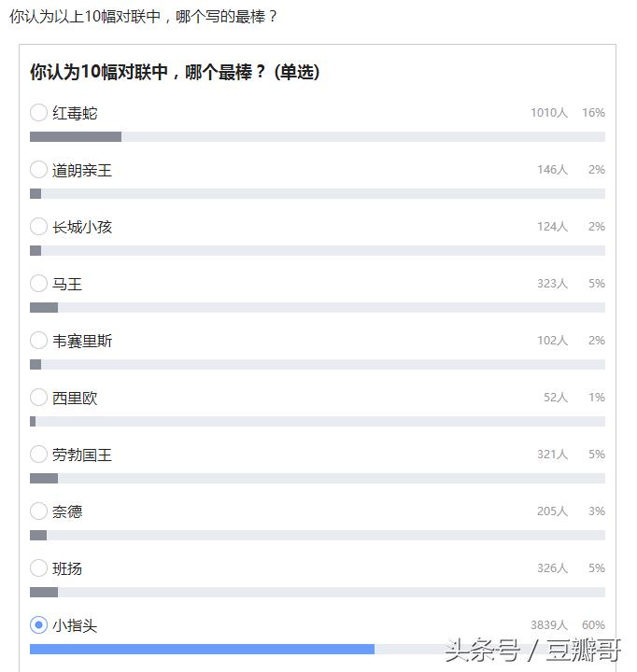Click the 劳勃国王 option label
This screenshot has width=637, height=672.
[x=82, y=455]
